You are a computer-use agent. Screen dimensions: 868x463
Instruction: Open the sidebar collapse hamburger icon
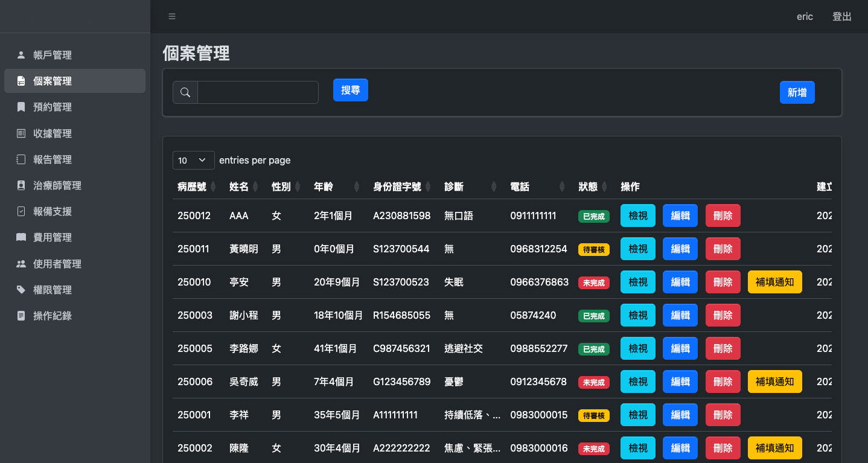click(x=172, y=16)
